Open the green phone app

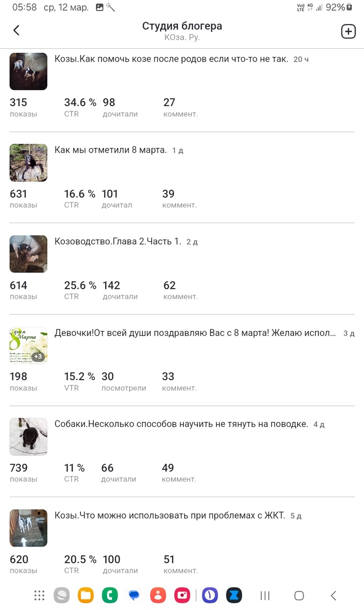click(x=110, y=595)
